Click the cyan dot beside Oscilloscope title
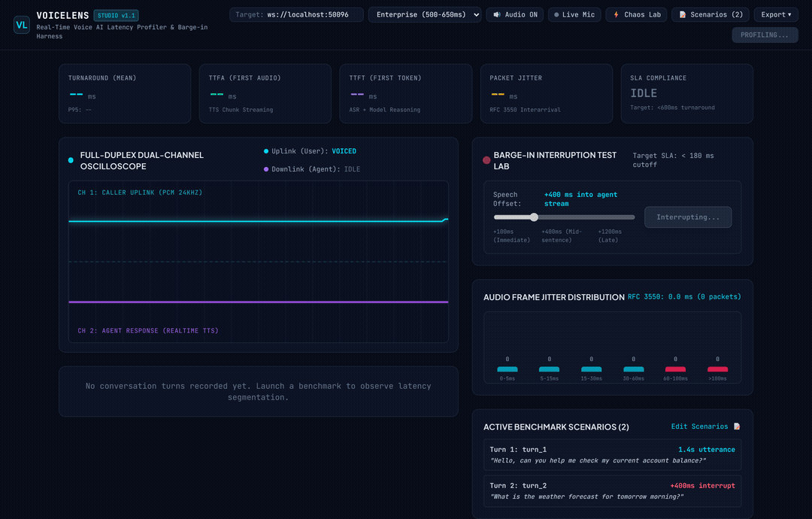 (x=71, y=160)
